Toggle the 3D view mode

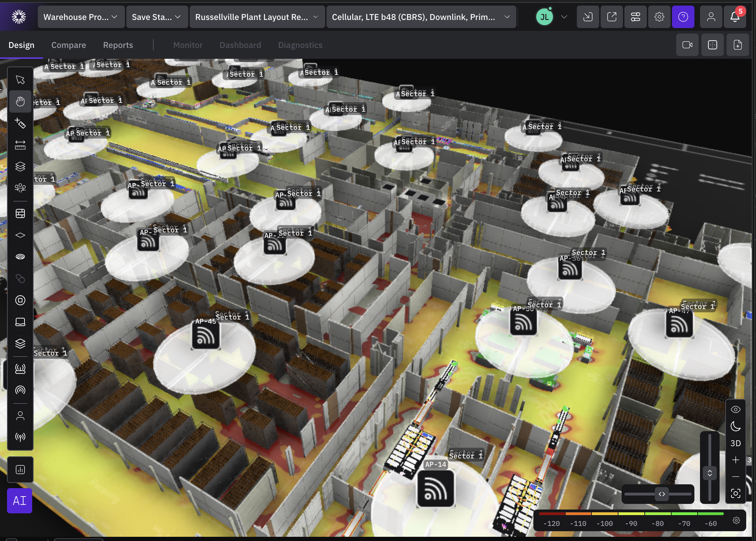coord(735,443)
